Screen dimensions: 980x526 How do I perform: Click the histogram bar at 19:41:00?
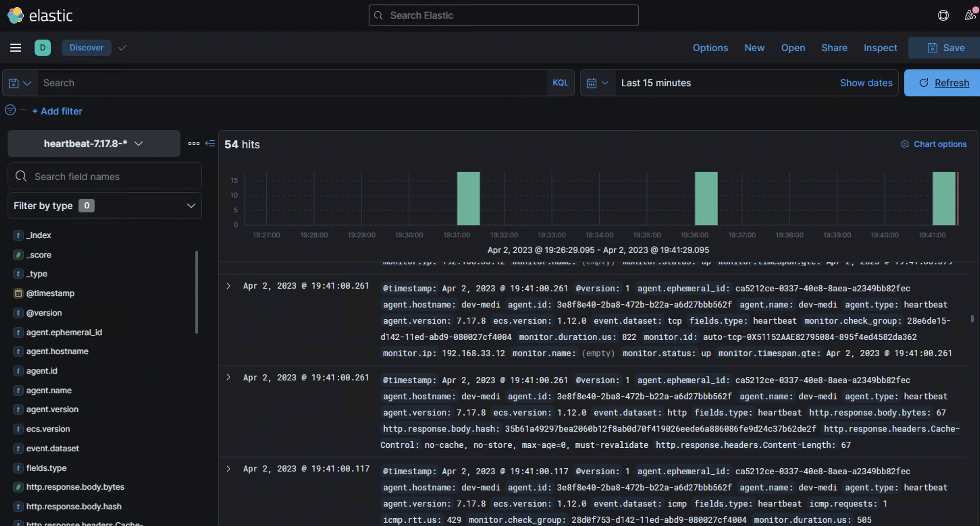click(x=944, y=199)
